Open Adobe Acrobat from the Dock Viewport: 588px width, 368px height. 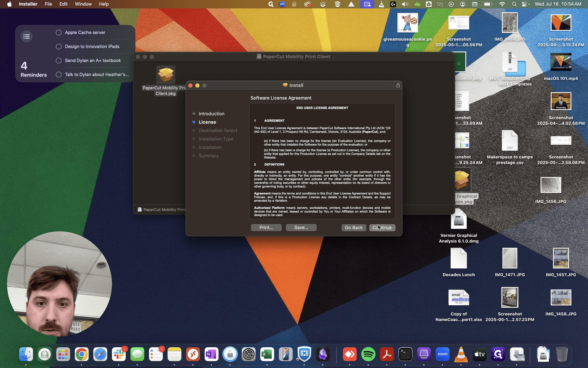tap(387, 354)
